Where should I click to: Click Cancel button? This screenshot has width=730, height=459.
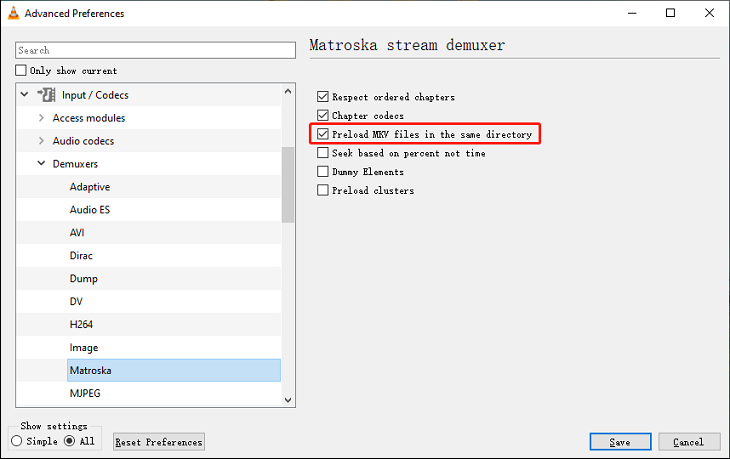[689, 442]
